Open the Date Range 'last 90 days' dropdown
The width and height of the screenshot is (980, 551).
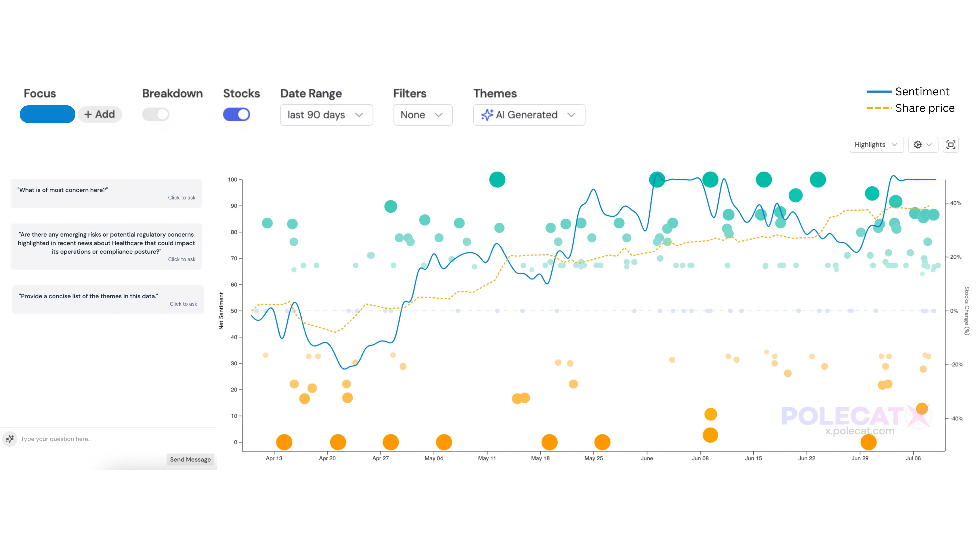326,115
